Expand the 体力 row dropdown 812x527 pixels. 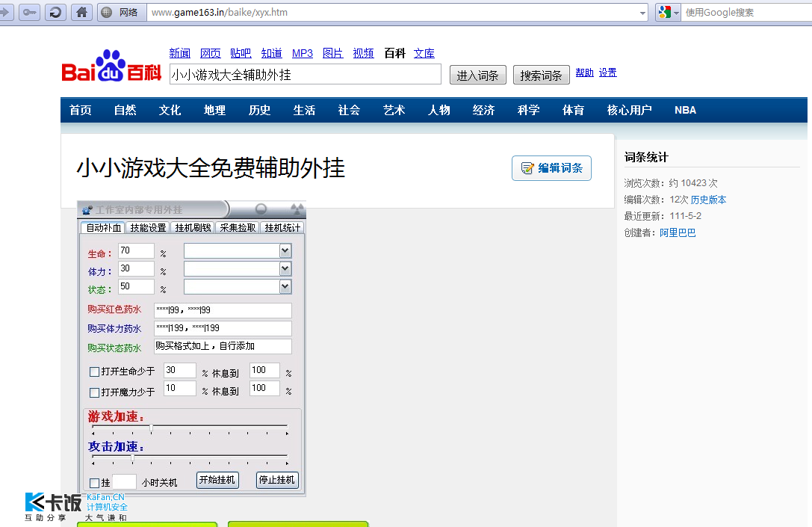285,268
